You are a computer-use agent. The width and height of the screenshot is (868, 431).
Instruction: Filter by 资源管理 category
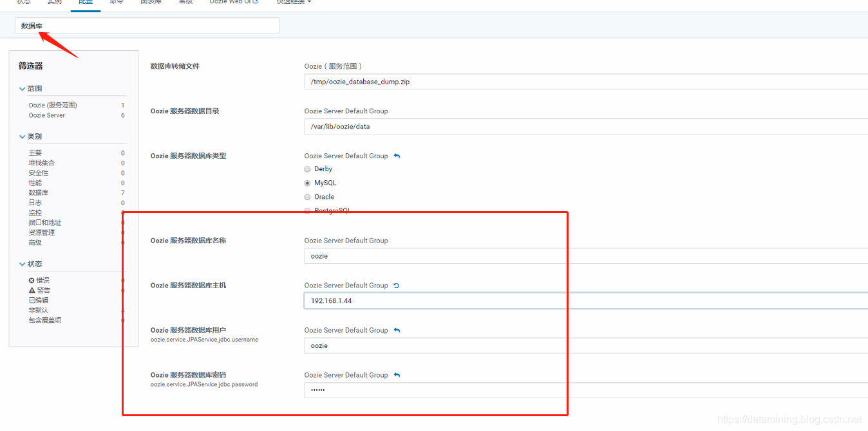pos(42,233)
